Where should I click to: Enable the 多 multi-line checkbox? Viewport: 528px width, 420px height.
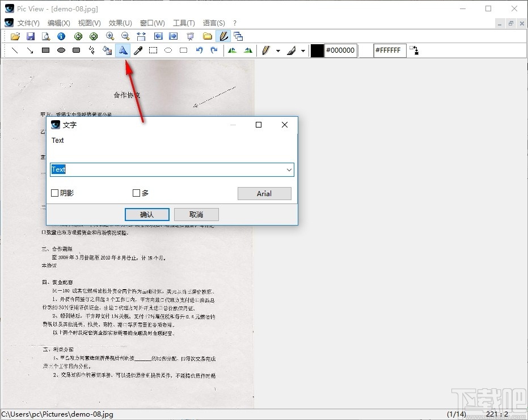(136, 193)
